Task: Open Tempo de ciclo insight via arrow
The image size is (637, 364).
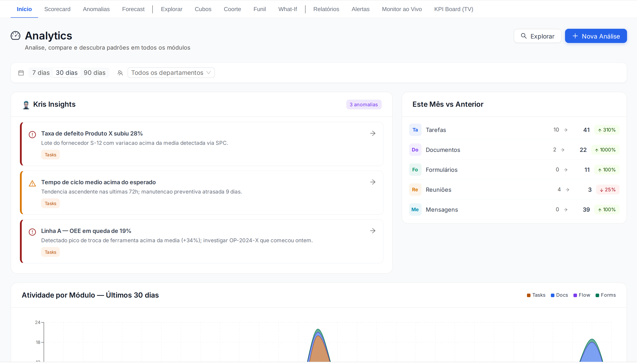Action: pos(373,182)
